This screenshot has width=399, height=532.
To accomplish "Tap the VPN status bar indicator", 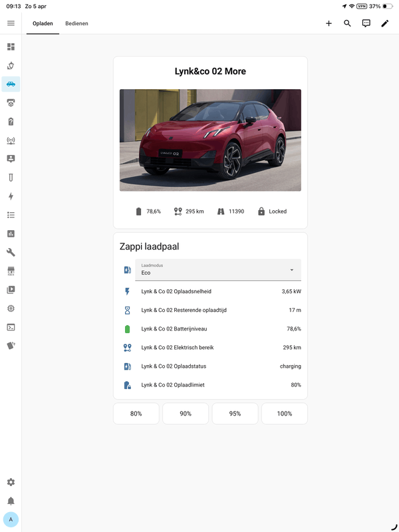I will (362, 6).
